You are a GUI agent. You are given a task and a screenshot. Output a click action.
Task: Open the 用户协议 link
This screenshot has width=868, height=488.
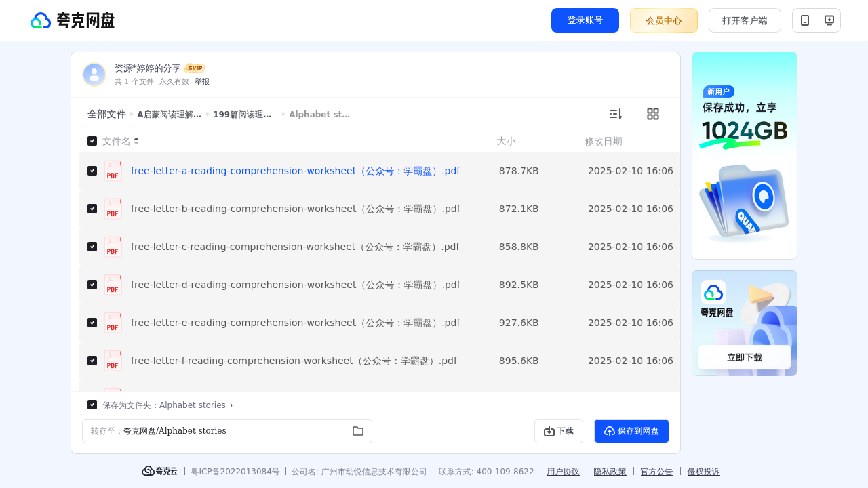pyautogui.click(x=564, y=472)
